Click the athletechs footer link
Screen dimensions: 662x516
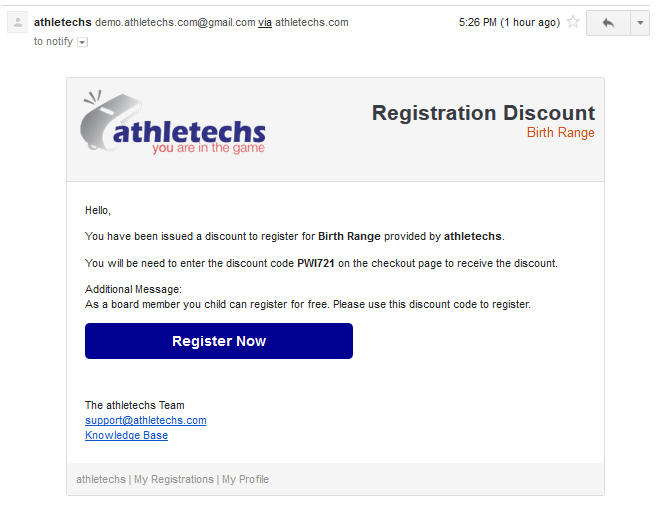[101, 480]
